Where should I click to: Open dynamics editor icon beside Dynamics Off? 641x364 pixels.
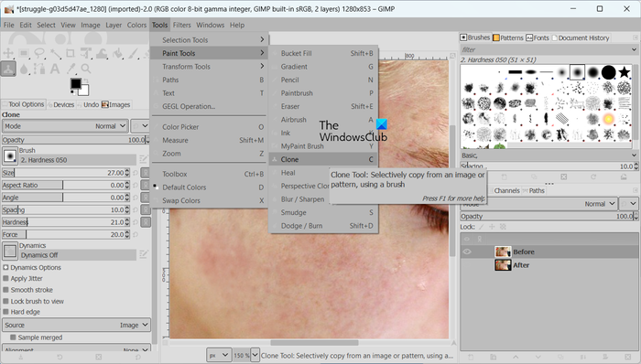(x=143, y=254)
